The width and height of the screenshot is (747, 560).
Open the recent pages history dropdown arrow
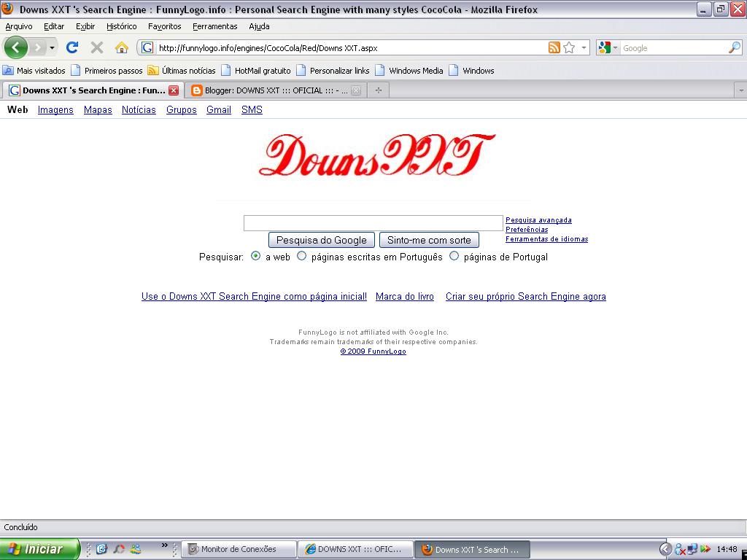coord(52,47)
